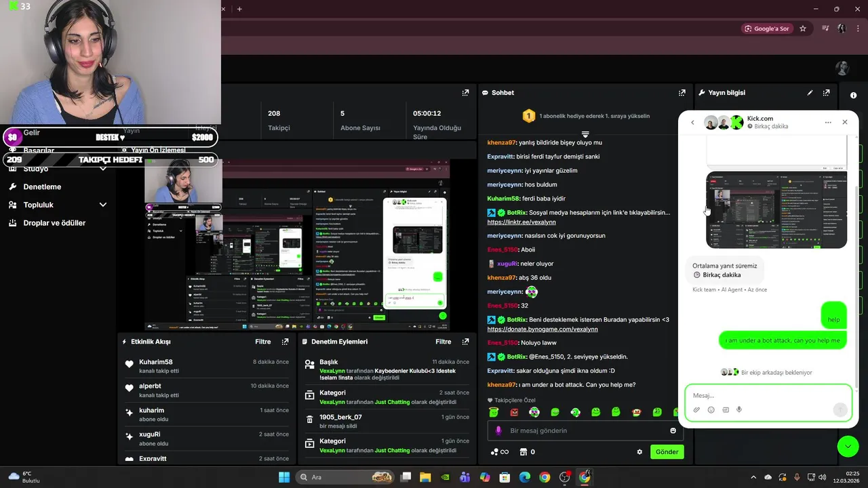The height and width of the screenshot is (488, 868).
Task: Edit stream info with the pencil icon
Action: click(x=810, y=93)
